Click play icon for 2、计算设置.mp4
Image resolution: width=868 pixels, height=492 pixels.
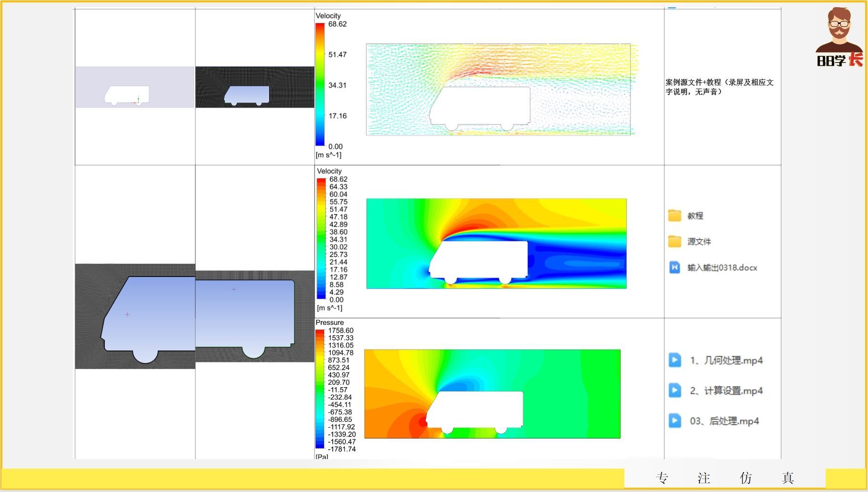point(674,390)
